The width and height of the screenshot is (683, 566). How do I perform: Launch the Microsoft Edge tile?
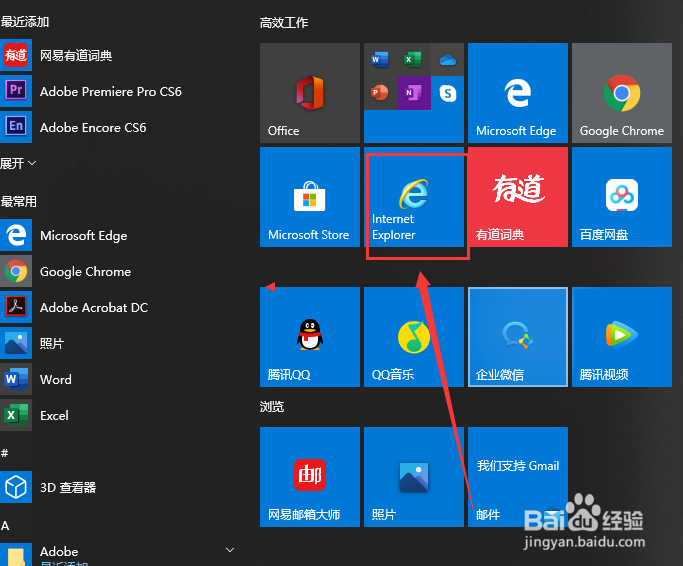click(x=518, y=93)
